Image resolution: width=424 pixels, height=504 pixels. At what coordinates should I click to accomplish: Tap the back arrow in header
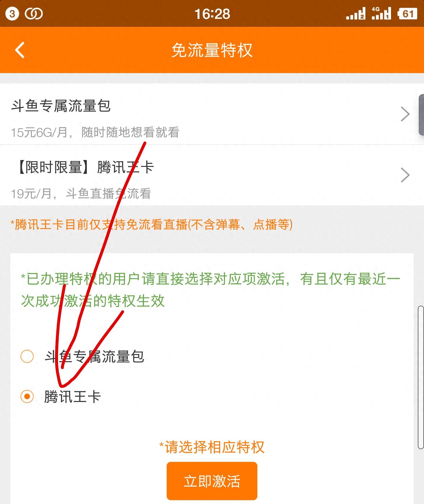20,50
